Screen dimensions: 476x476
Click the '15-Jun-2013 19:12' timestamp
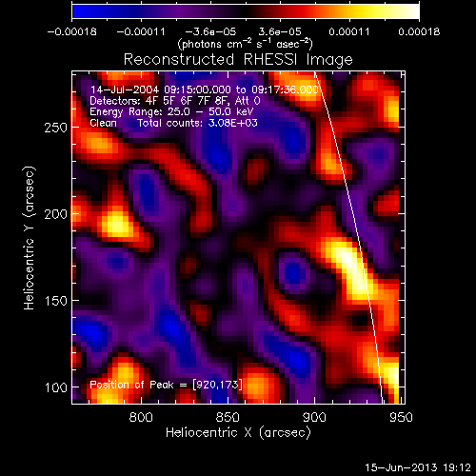(418, 467)
